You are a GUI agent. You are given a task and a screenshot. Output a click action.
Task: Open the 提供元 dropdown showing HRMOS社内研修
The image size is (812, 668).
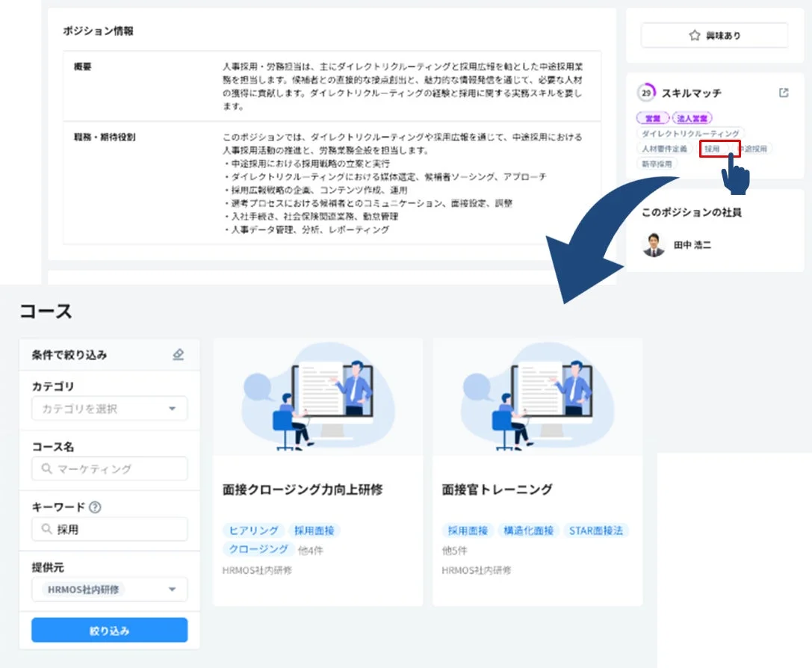click(109, 590)
